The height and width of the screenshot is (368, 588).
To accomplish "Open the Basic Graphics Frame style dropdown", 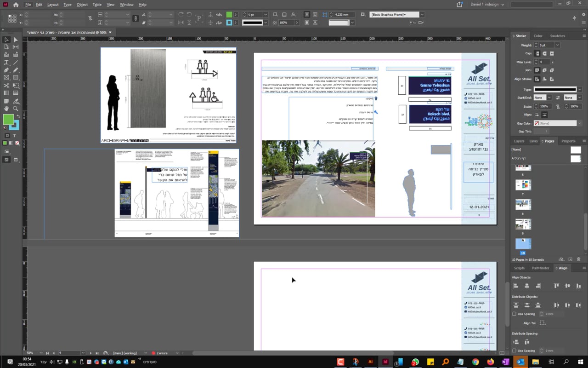I will coord(422,15).
